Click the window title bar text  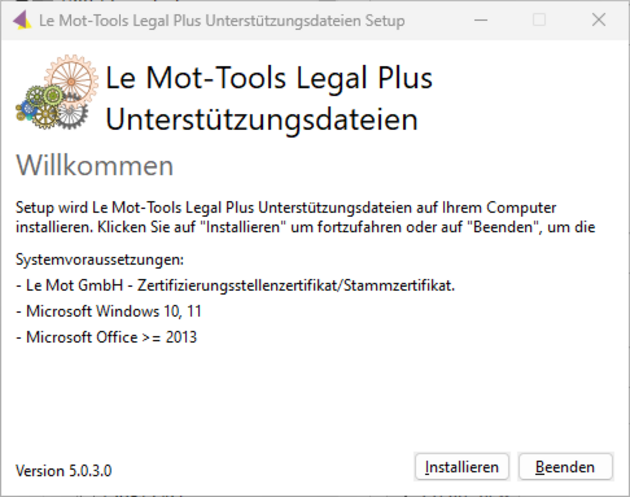[x=222, y=20]
